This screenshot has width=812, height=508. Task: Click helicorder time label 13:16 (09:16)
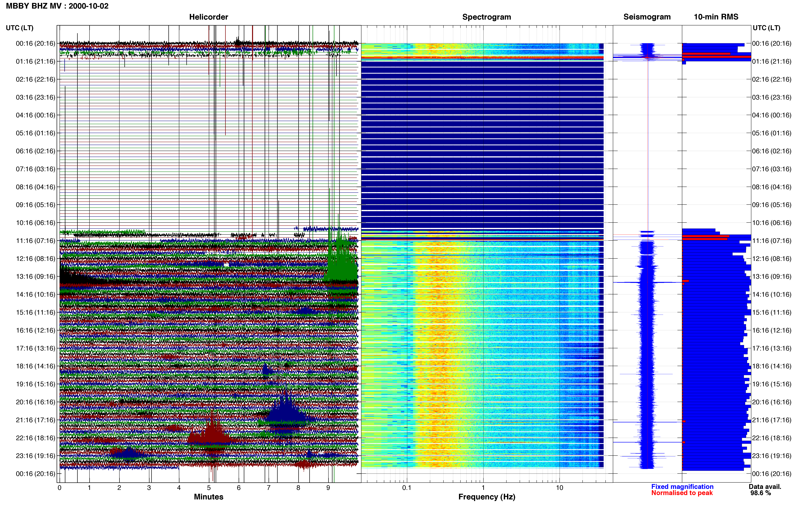tap(35, 277)
